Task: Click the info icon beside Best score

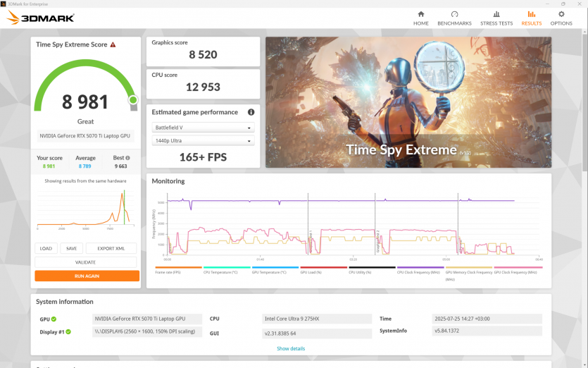Action: click(127, 158)
